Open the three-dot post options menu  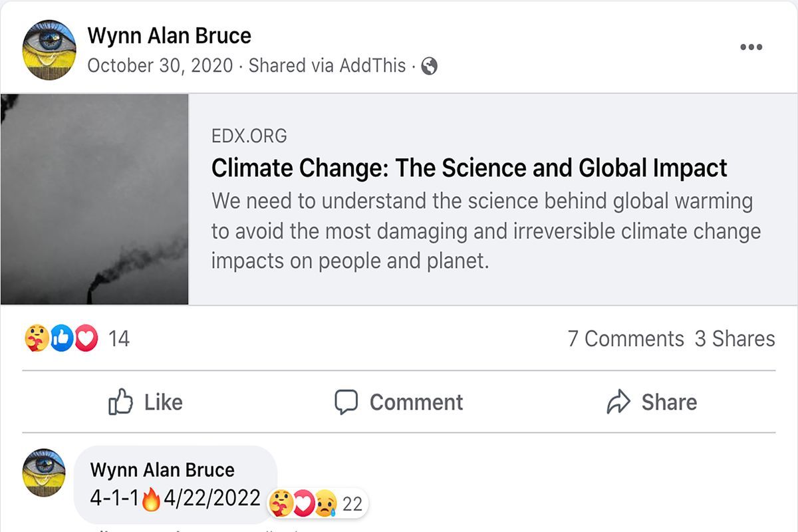(x=751, y=47)
